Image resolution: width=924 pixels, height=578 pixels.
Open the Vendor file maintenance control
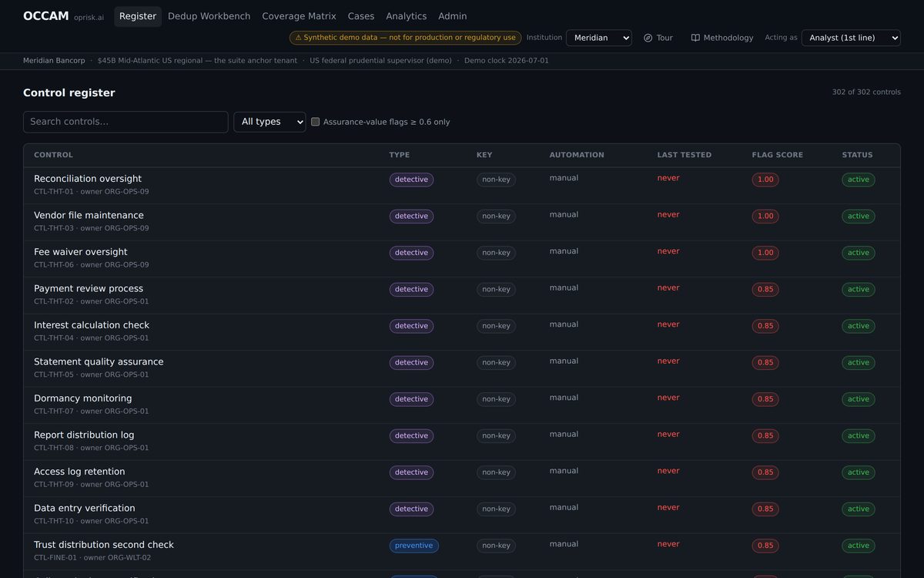tap(89, 215)
